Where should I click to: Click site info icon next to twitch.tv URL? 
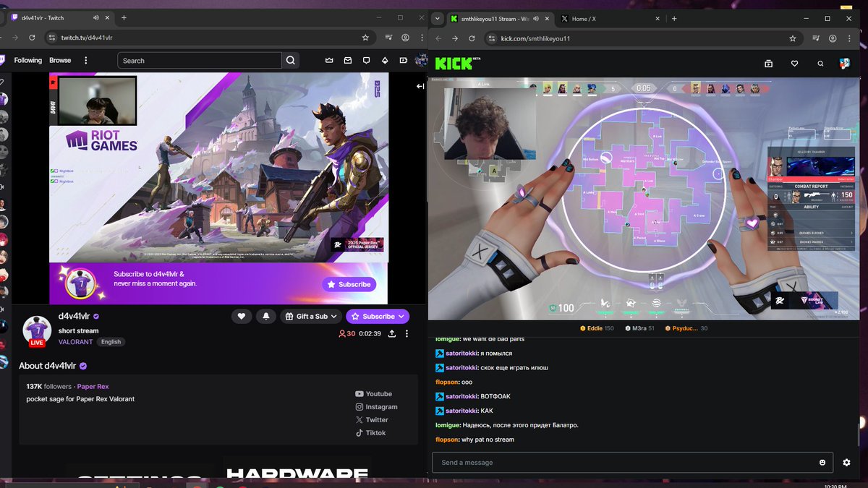point(52,38)
